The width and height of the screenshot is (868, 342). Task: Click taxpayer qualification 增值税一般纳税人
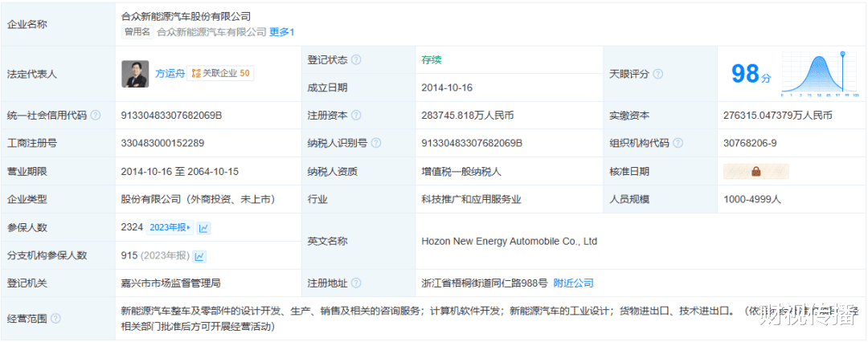[x=461, y=172]
